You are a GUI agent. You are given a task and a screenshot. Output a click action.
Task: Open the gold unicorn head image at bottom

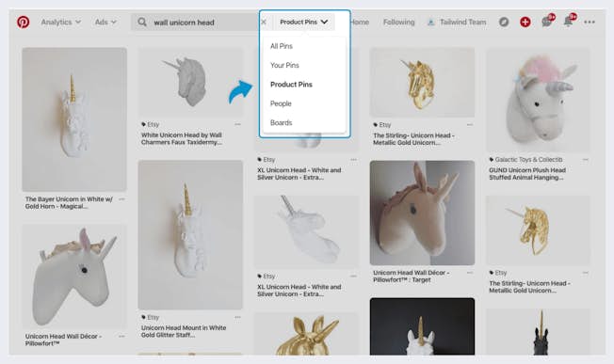click(306, 334)
